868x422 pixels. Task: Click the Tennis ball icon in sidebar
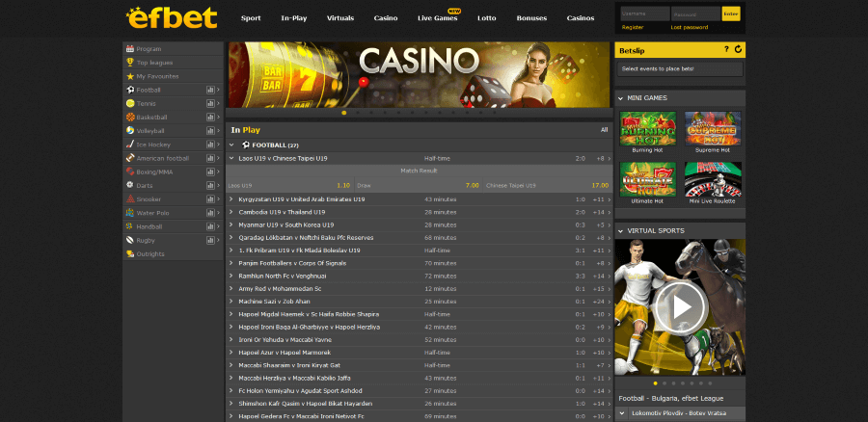point(130,103)
